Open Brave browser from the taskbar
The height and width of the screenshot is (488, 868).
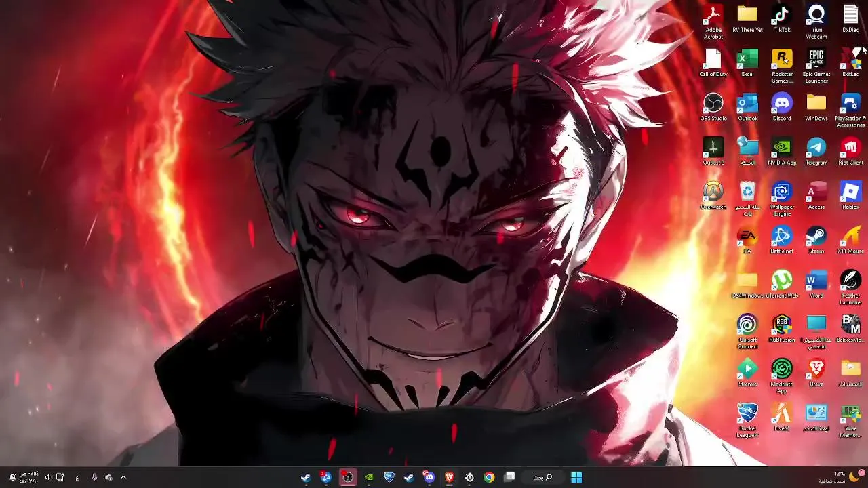tap(449, 477)
